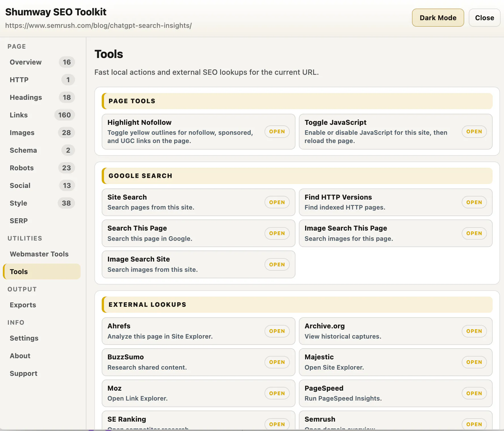Open the Highlight Nofollow tool
The image size is (504, 431).
click(277, 132)
